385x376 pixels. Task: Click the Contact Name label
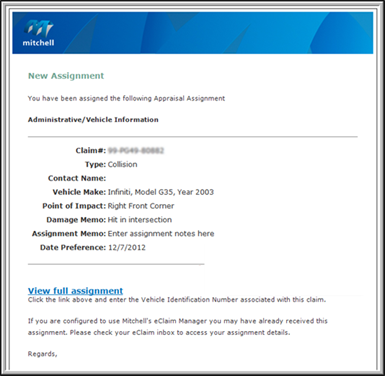77,178
